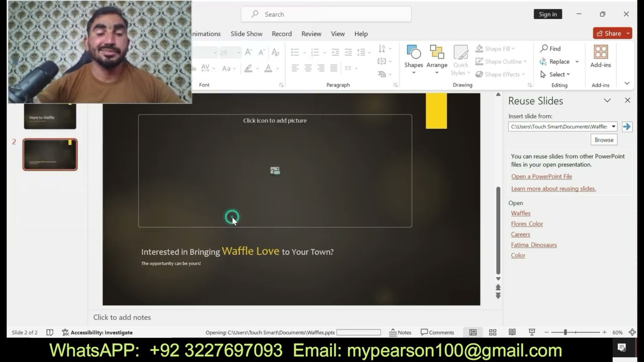This screenshot has width=644, height=362.
Task: Click the text highlight color icon
Action: point(248,68)
